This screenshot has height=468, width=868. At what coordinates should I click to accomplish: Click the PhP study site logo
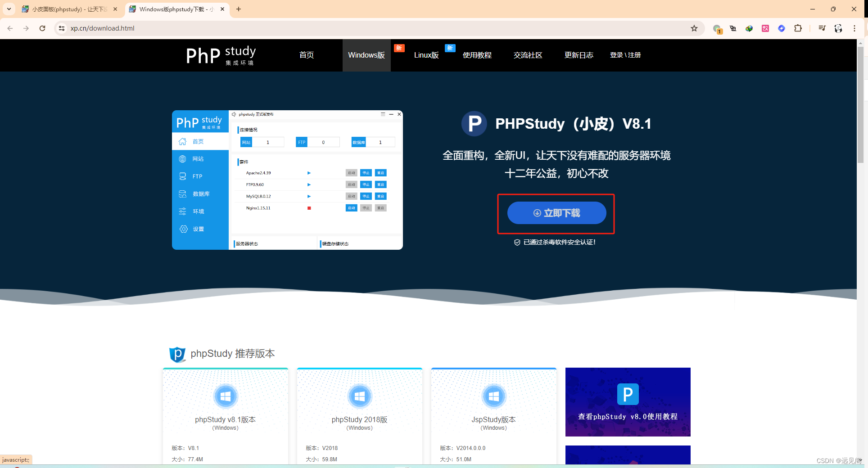pyautogui.click(x=221, y=55)
